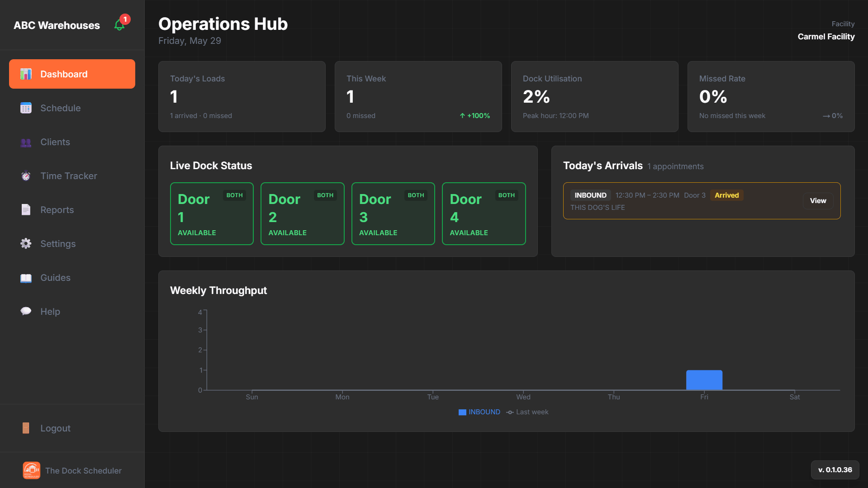This screenshot has height=488, width=868.
Task: Click the Settings gear icon
Action: pos(26,244)
